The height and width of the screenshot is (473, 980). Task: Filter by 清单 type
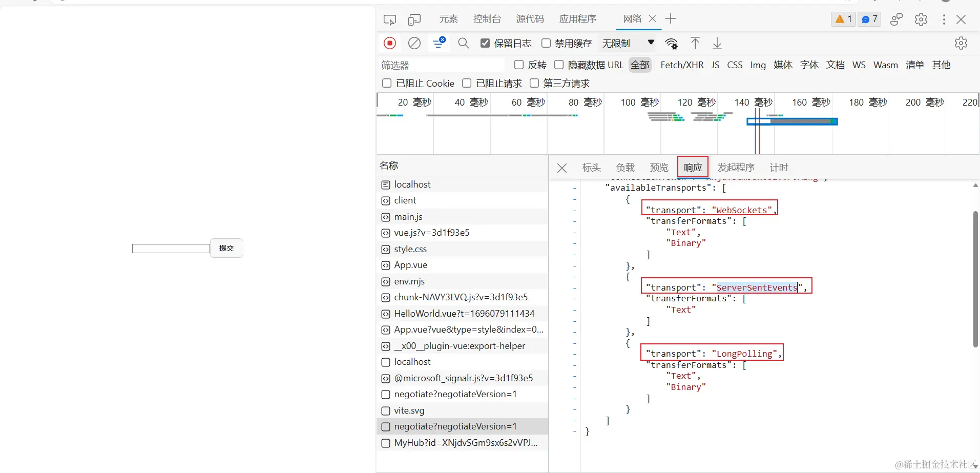click(915, 65)
